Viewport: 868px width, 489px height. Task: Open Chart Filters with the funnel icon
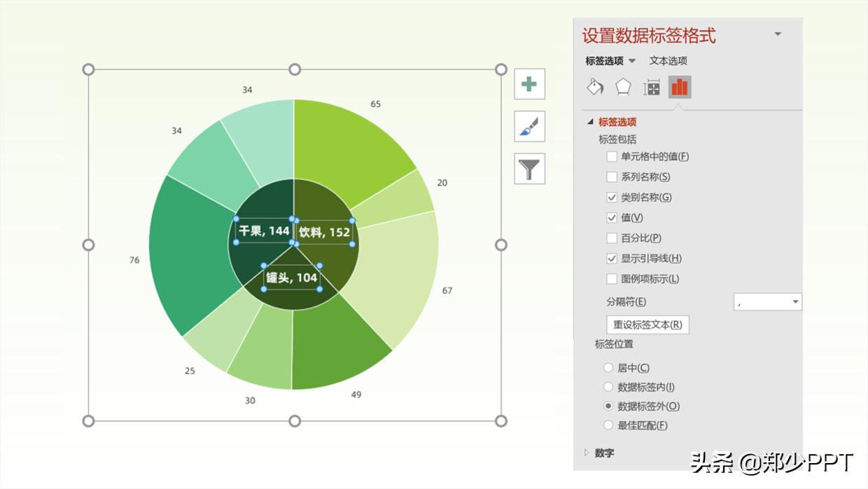tap(529, 169)
